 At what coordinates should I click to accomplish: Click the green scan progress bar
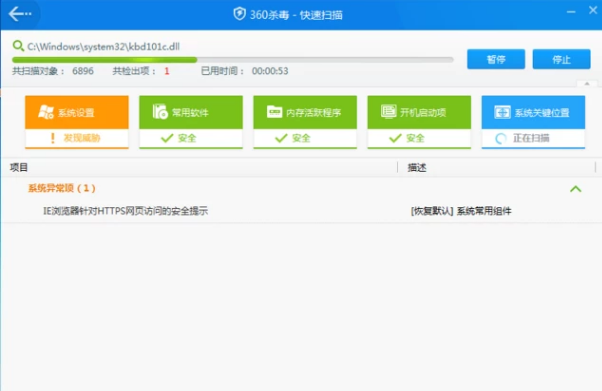pyautogui.click(x=233, y=60)
